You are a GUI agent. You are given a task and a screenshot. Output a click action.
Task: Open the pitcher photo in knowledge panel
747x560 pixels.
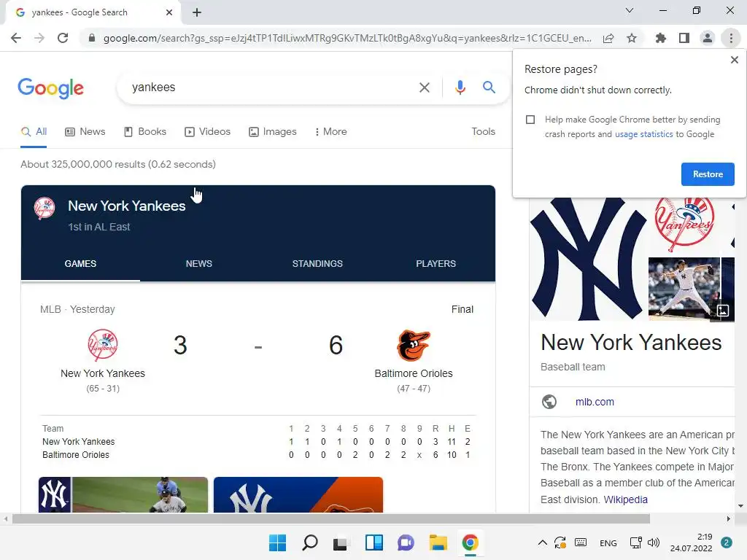[684, 289]
